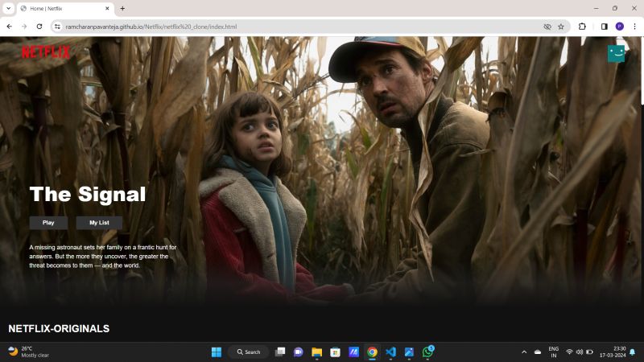Open File Explorer from the taskbar
644x362 pixels.
click(x=316, y=352)
